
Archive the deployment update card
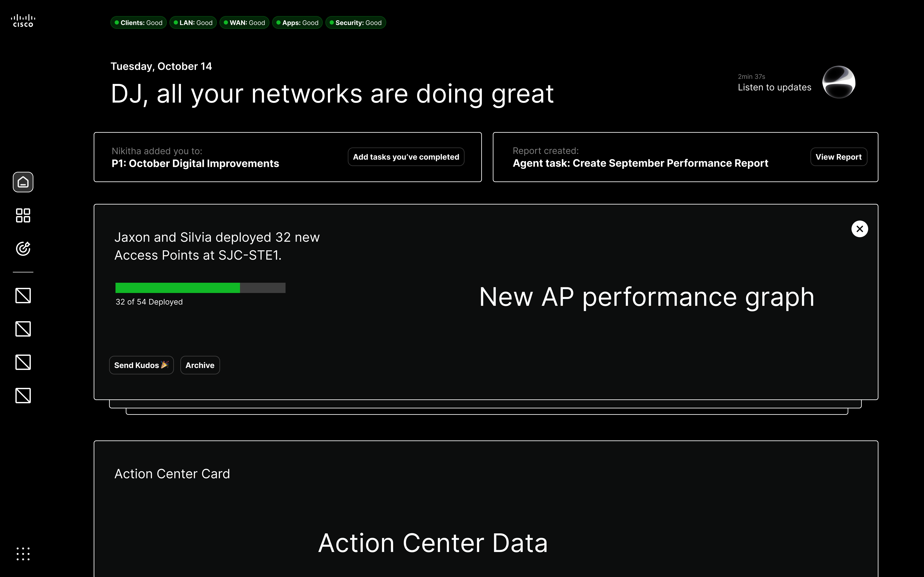[x=200, y=365]
